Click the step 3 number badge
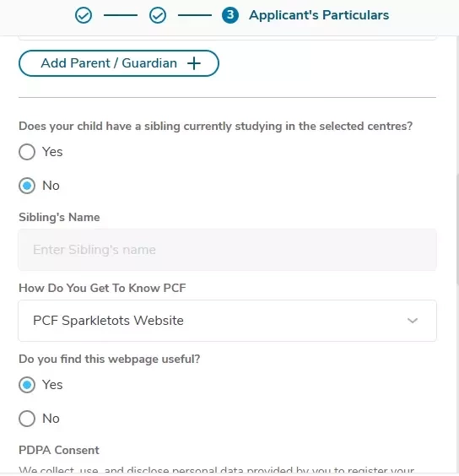 230,15
